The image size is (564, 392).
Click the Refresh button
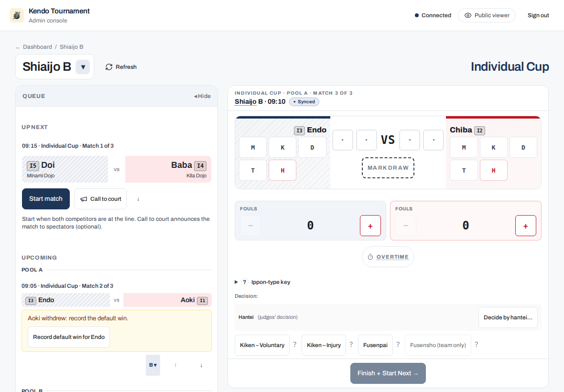pyautogui.click(x=121, y=67)
